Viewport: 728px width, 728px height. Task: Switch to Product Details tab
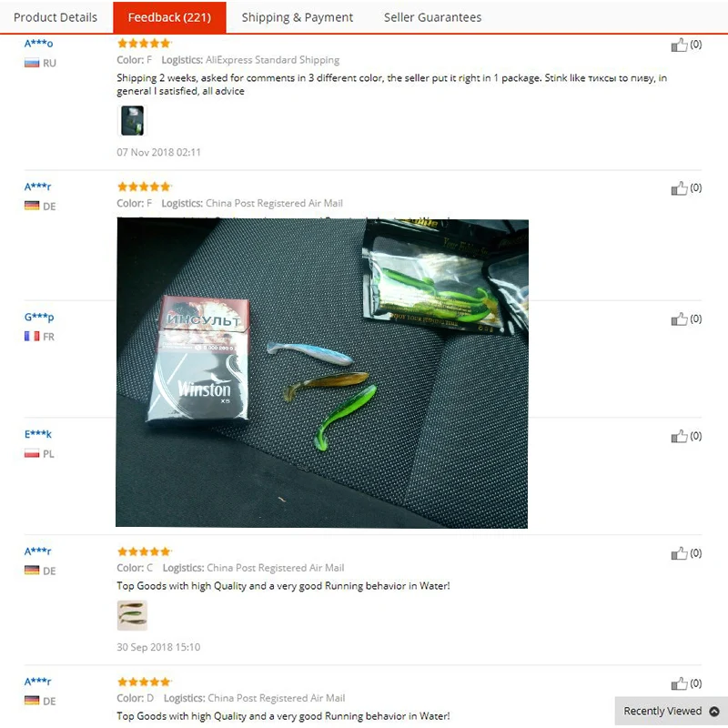coord(56,17)
